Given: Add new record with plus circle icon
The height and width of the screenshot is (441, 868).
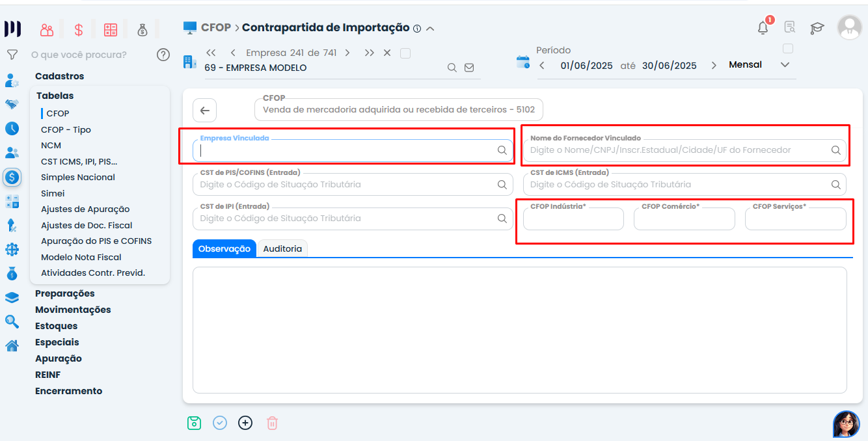Looking at the screenshot, I should click(x=245, y=423).
